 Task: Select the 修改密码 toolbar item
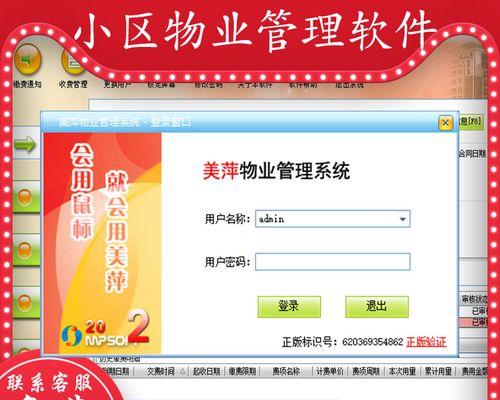208,85
